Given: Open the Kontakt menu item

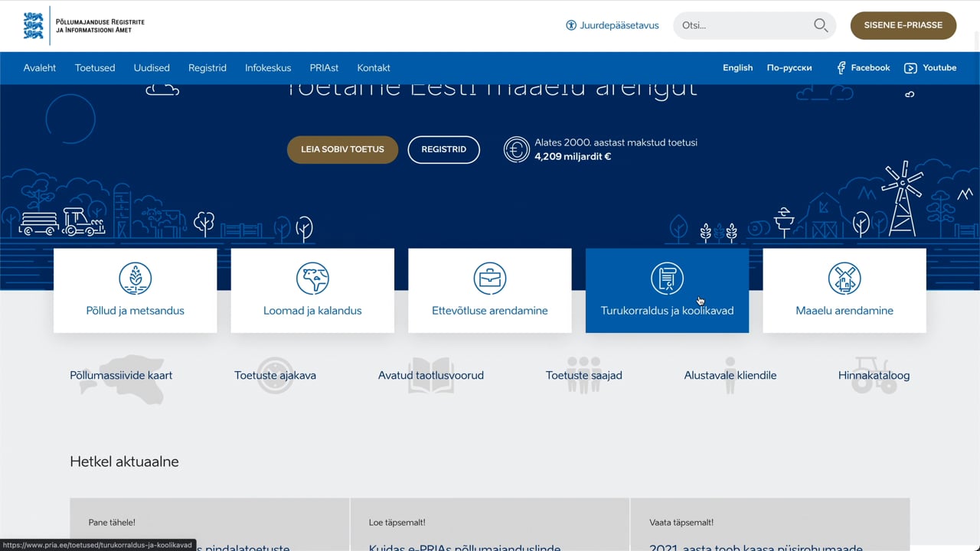Looking at the screenshot, I should pos(374,68).
